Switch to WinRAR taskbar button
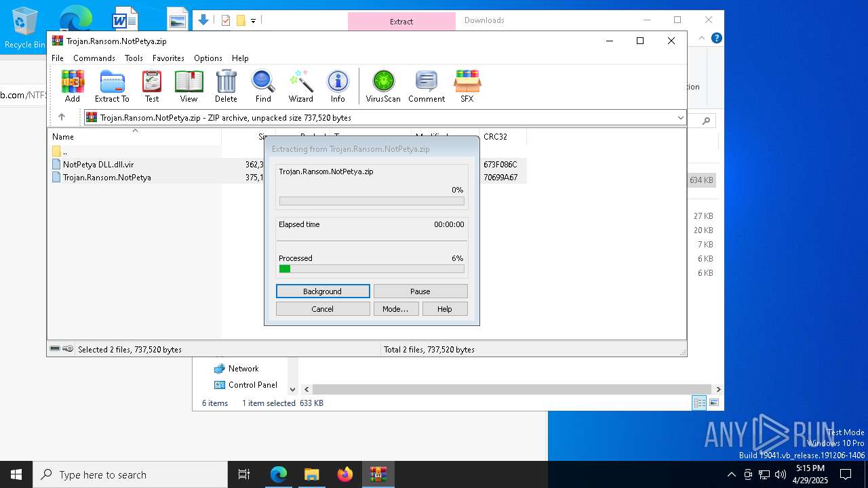 point(378,474)
